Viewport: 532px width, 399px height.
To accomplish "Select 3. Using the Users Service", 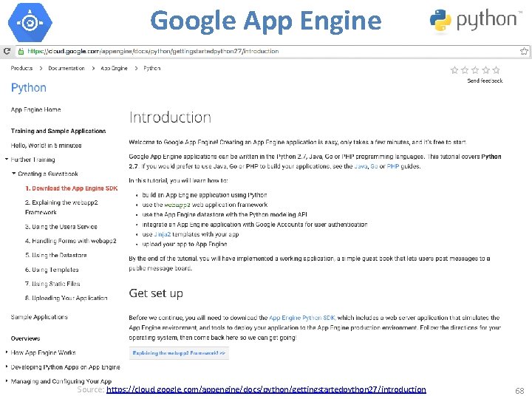I will [x=61, y=227].
